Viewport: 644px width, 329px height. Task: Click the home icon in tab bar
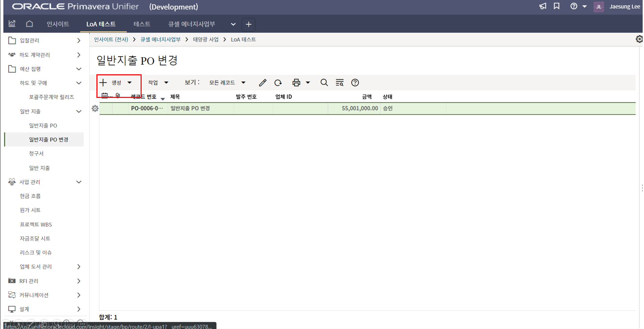click(x=30, y=24)
